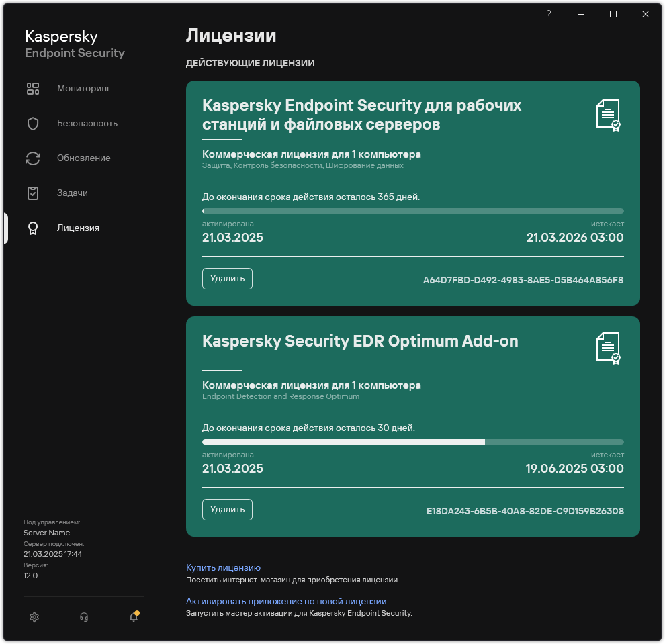The width and height of the screenshot is (665, 644).
Task: Click expiry date 19.06.2025 03:00
Action: tap(574, 469)
